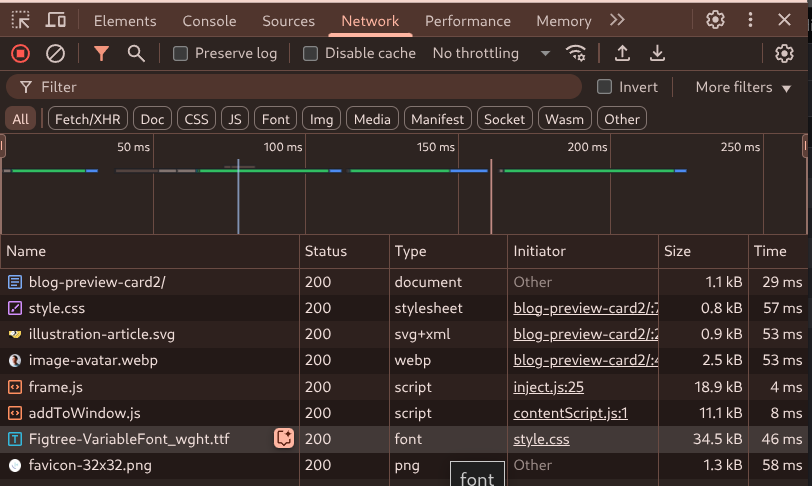Switch to the Elements tab
The height and width of the screenshot is (486, 812).
tap(125, 21)
